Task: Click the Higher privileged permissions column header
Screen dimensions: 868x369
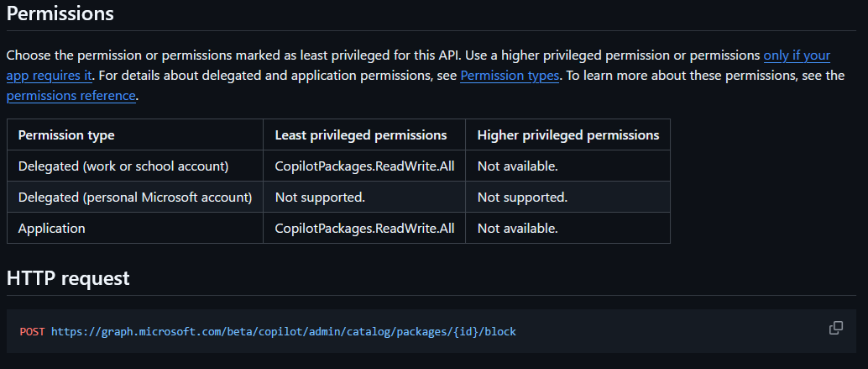Action: point(568,135)
